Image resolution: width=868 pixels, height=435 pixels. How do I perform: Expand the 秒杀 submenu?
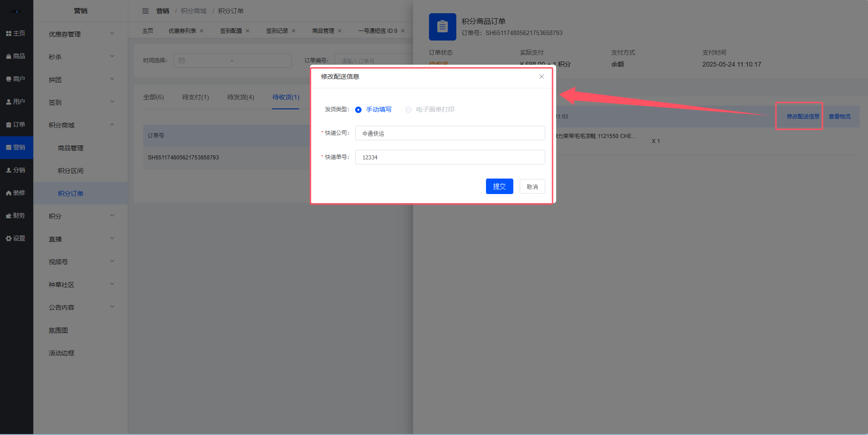click(81, 57)
